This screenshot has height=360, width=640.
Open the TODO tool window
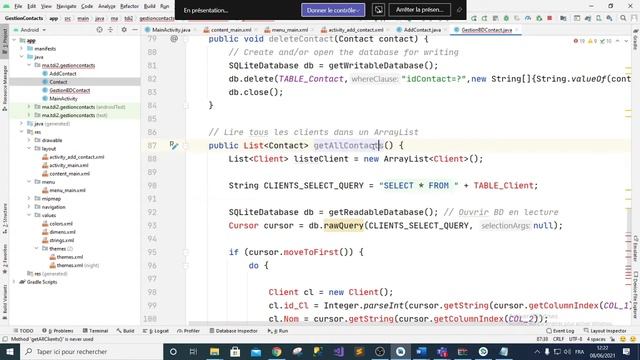23,331
